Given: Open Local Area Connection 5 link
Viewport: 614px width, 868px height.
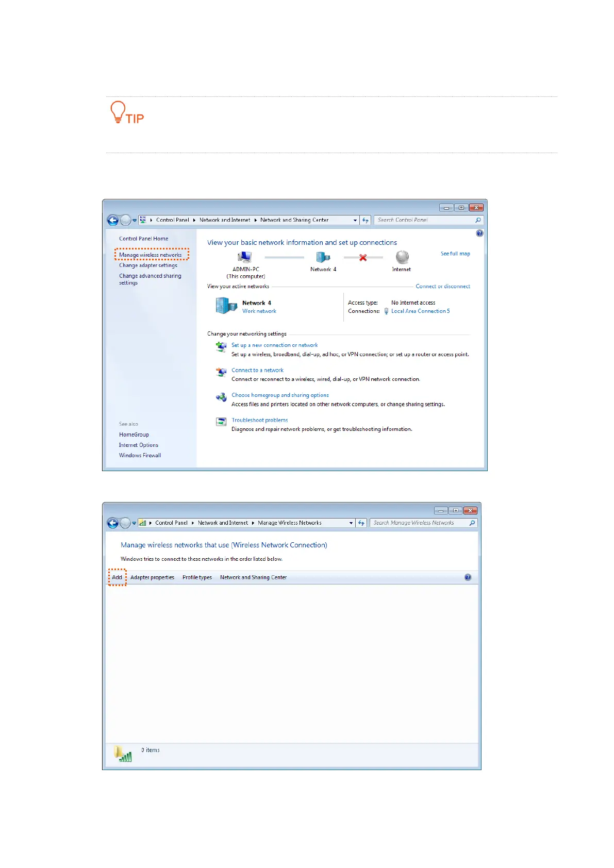Looking at the screenshot, I should pyautogui.click(x=420, y=311).
